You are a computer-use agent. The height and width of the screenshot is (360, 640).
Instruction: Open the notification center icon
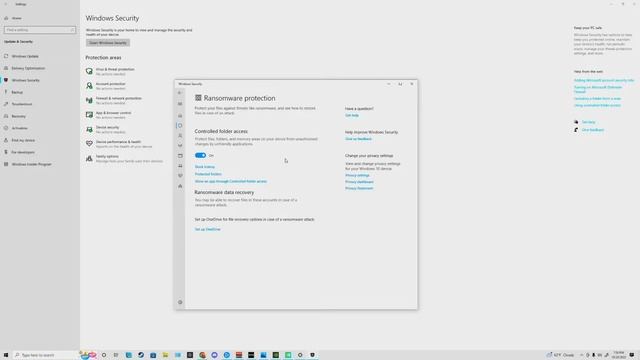coord(632,355)
